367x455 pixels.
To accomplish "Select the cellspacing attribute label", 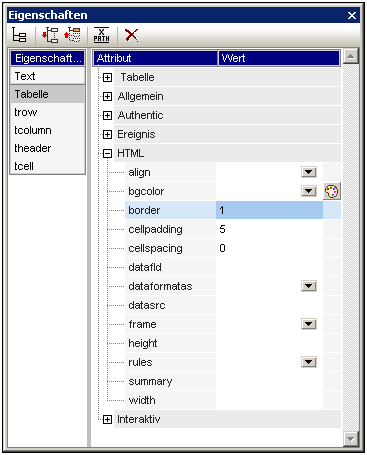I will [x=155, y=248].
